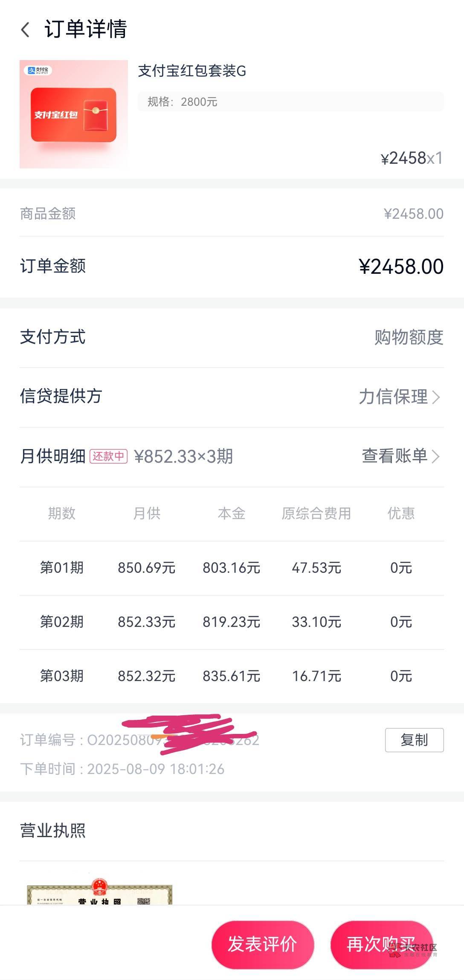Expand 力信保理 credit provider details
464x980 pixels.
pos(393,397)
